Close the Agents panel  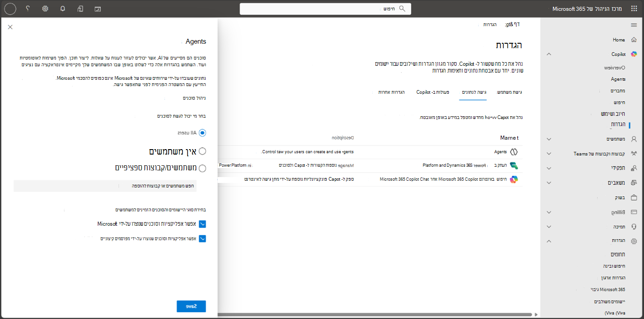pyautogui.click(x=10, y=27)
